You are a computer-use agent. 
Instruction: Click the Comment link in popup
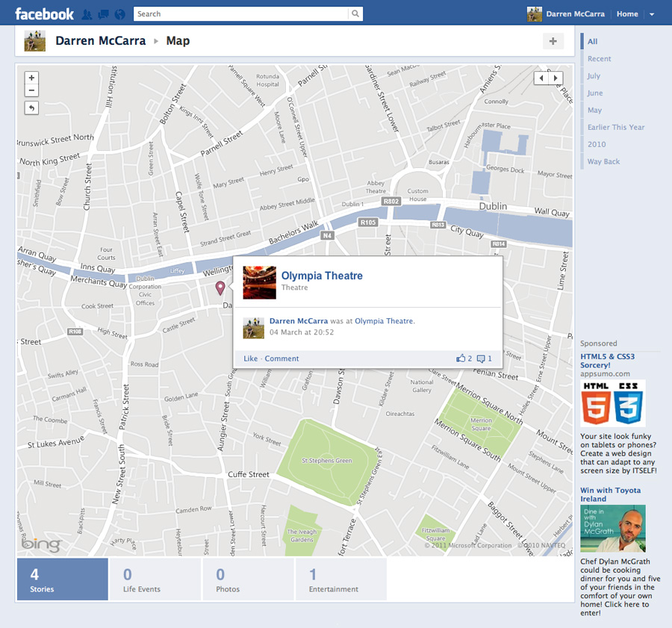[x=281, y=358]
